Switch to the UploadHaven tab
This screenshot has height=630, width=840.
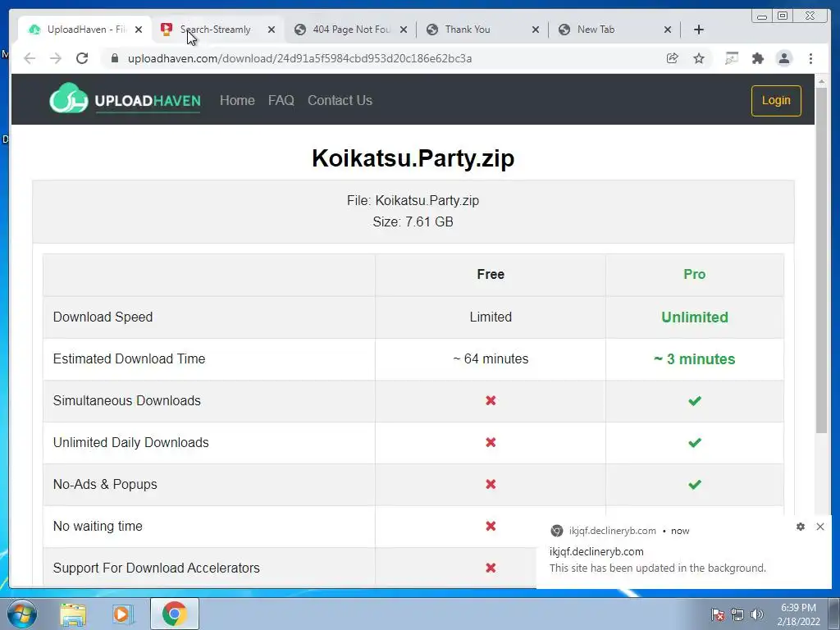pos(84,30)
